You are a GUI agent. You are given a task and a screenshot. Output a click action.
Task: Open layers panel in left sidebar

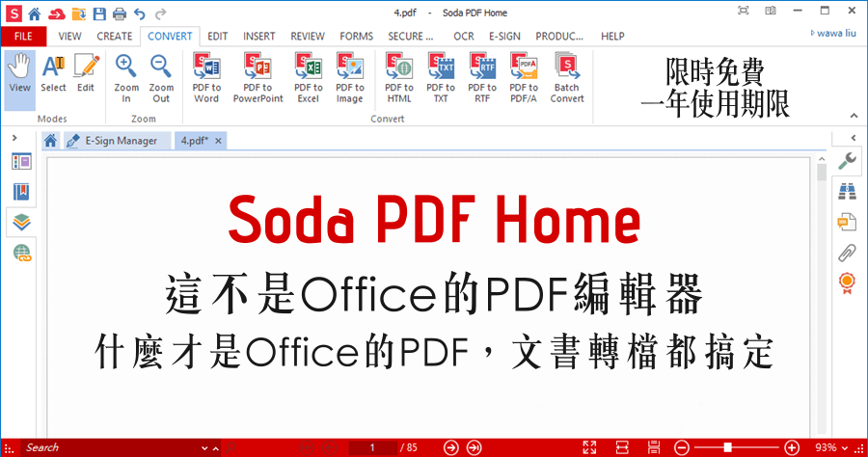click(21, 223)
